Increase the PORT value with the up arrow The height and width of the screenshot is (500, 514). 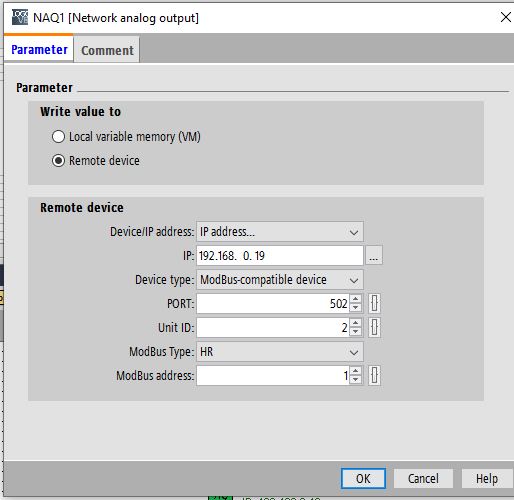point(356,299)
